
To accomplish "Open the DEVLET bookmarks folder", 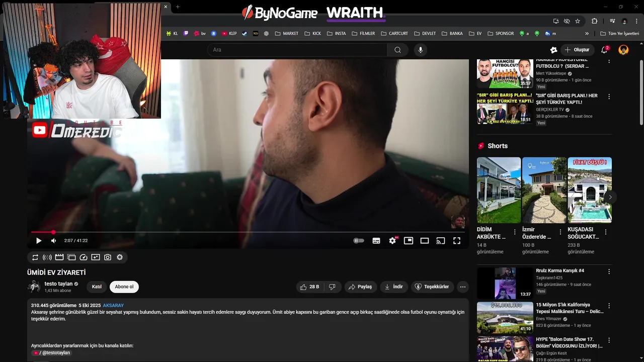I will [x=425, y=34].
